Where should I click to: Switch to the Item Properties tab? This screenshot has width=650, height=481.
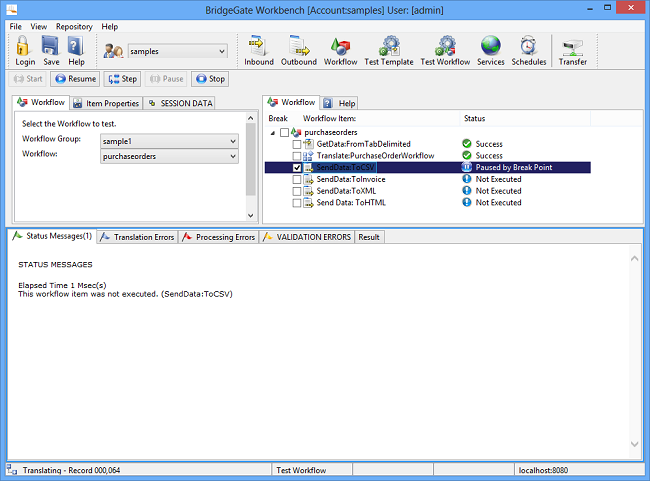(106, 103)
